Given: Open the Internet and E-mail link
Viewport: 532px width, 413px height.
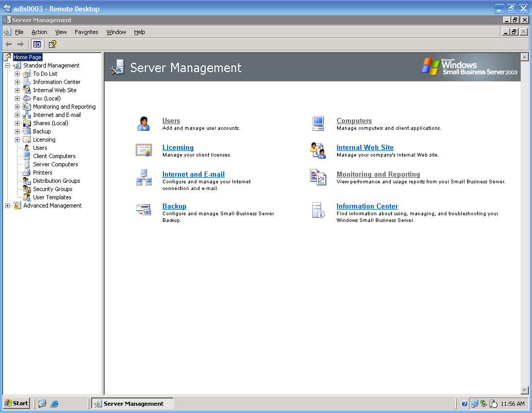Looking at the screenshot, I should click(193, 175).
